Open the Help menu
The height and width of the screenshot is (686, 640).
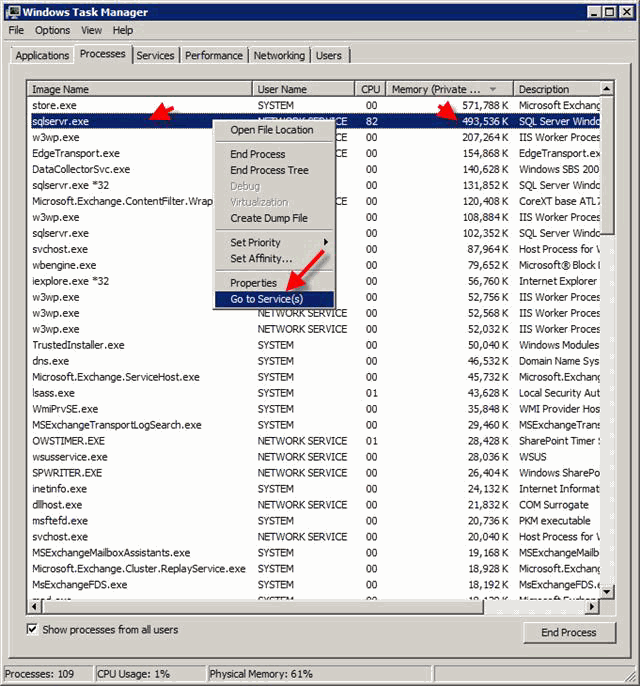pos(123,30)
